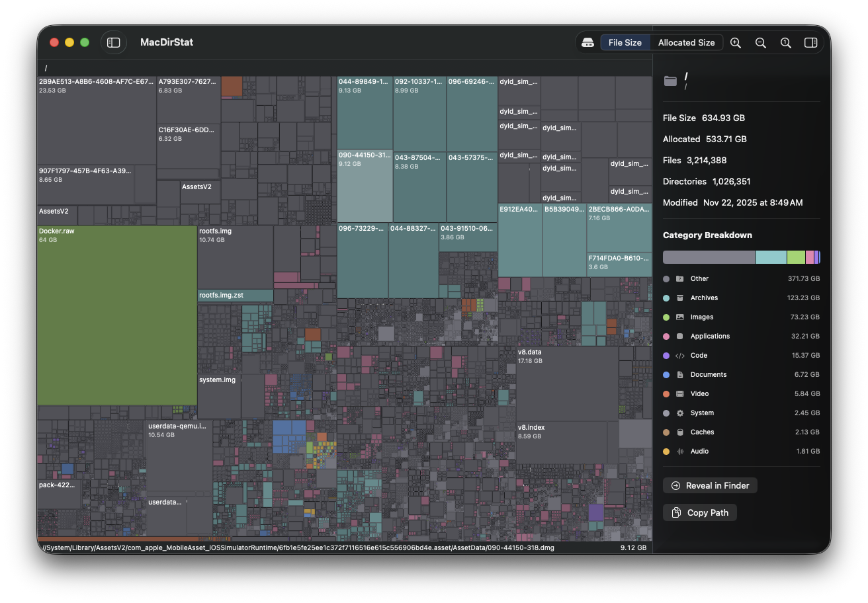The image size is (868, 603).
Task: Select the 2B9AE513-A8B6 block
Action: click(x=97, y=120)
